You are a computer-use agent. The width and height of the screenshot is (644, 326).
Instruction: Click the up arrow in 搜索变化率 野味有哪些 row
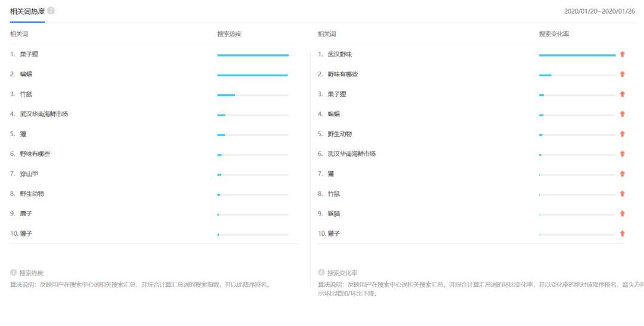(622, 74)
